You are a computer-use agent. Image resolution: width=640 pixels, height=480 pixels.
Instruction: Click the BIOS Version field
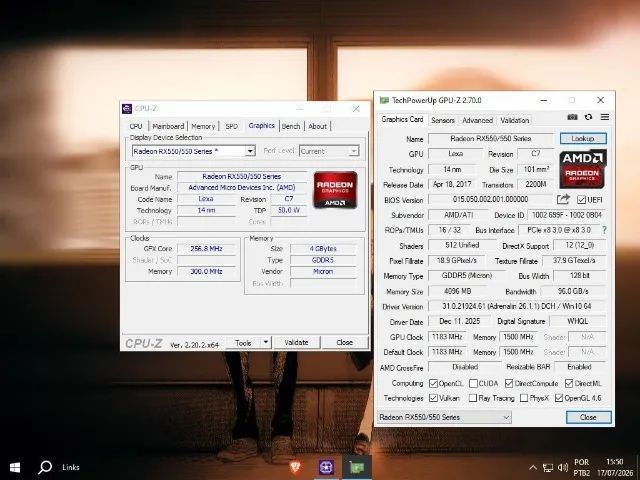pyautogui.click(x=491, y=200)
